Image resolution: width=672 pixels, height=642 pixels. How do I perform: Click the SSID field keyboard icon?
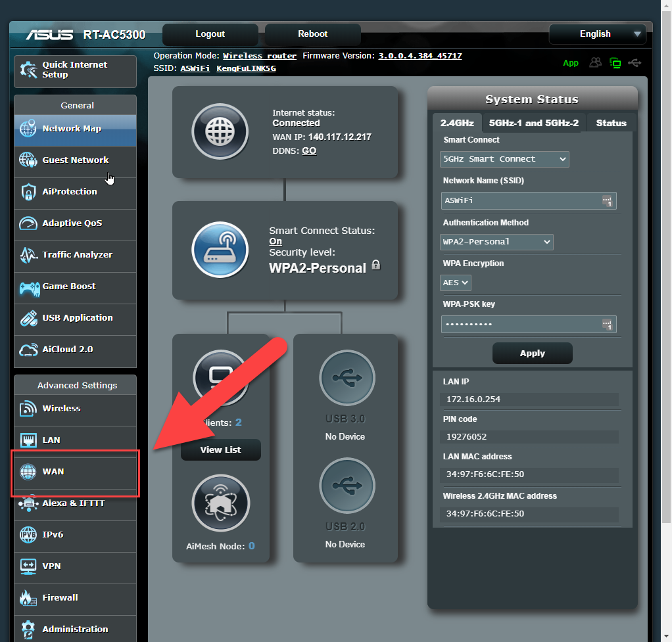point(608,201)
